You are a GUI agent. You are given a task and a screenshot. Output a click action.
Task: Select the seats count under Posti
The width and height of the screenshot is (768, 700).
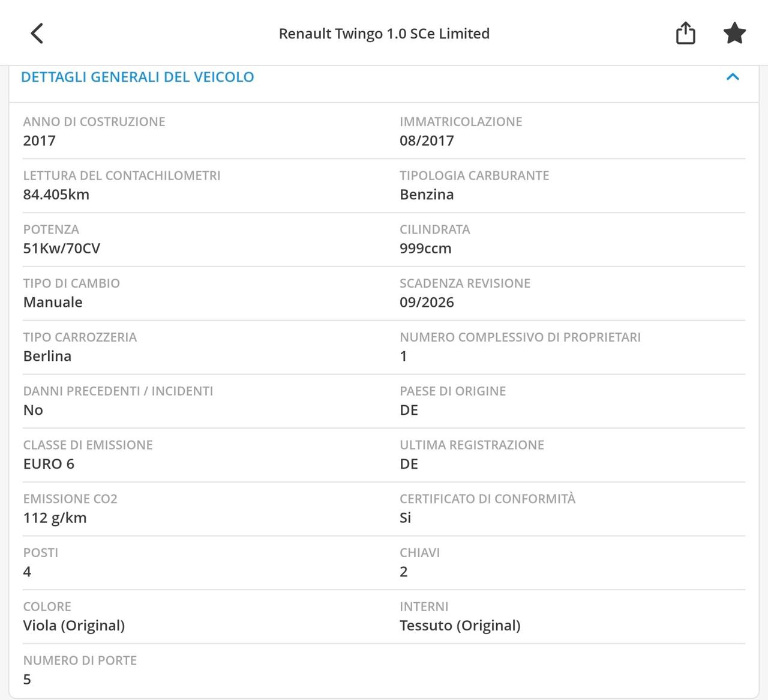point(27,572)
